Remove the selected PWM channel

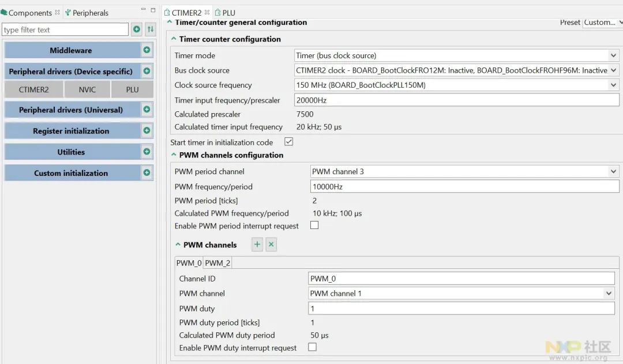click(x=271, y=245)
